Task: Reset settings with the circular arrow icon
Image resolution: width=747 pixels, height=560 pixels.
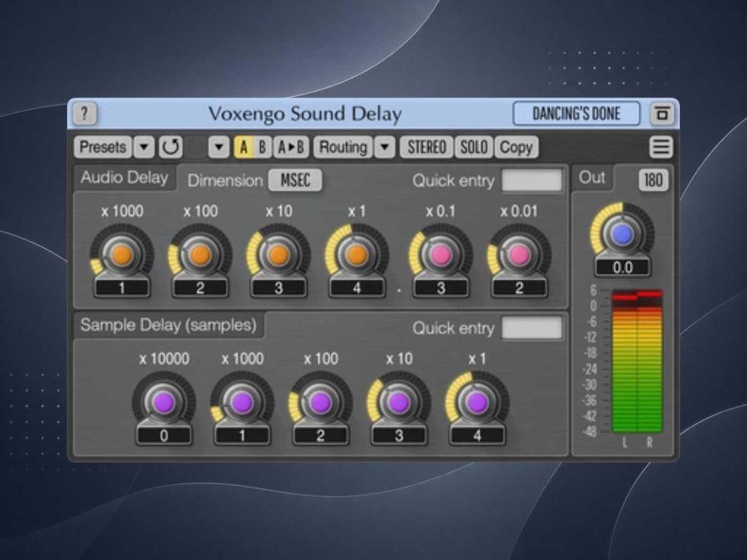Action: (171, 147)
